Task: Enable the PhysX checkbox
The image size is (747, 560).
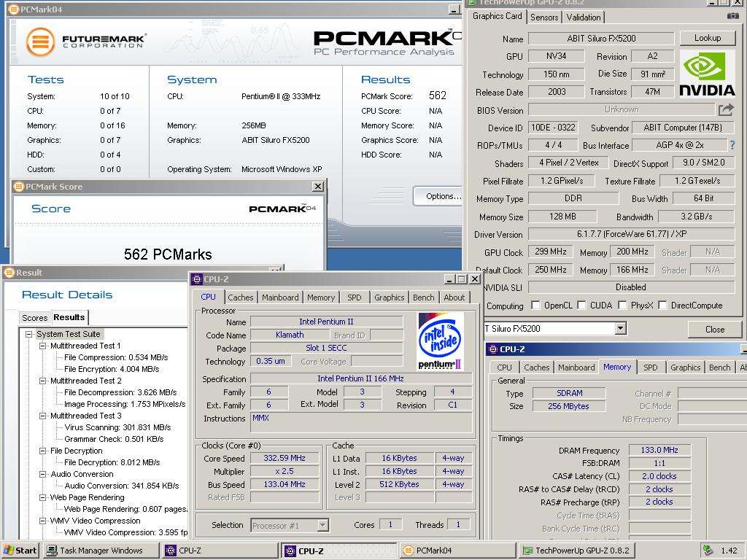Action: [x=622, y=305]
